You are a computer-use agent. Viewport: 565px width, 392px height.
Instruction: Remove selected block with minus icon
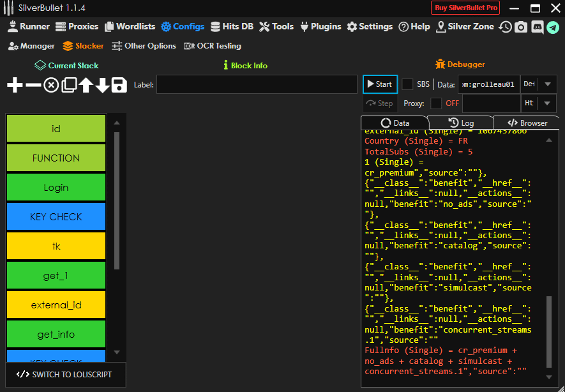point(33,85)
